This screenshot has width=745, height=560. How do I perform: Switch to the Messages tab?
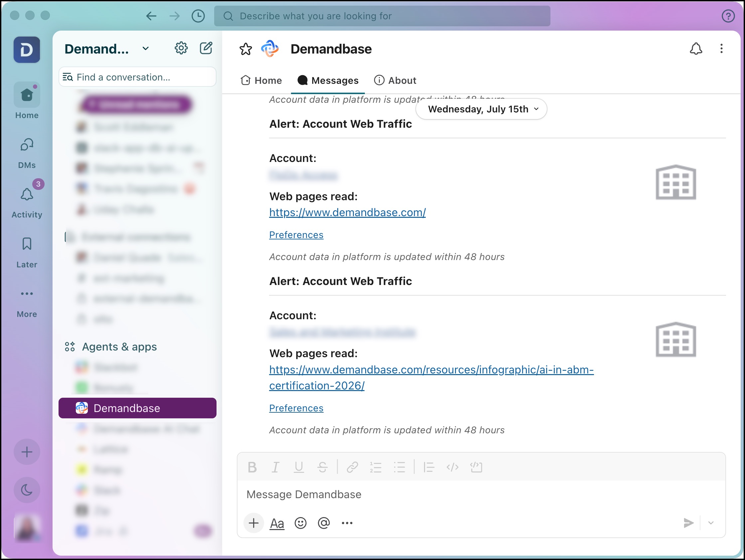pos(328,80)
